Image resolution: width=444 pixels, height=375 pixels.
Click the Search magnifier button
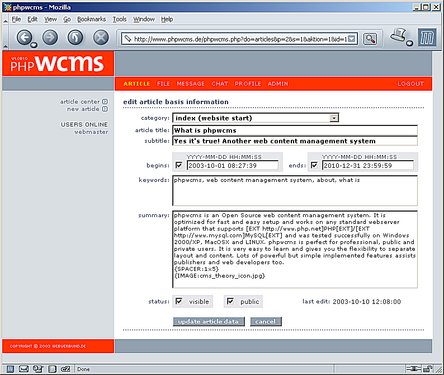click(x=370, y=39)
